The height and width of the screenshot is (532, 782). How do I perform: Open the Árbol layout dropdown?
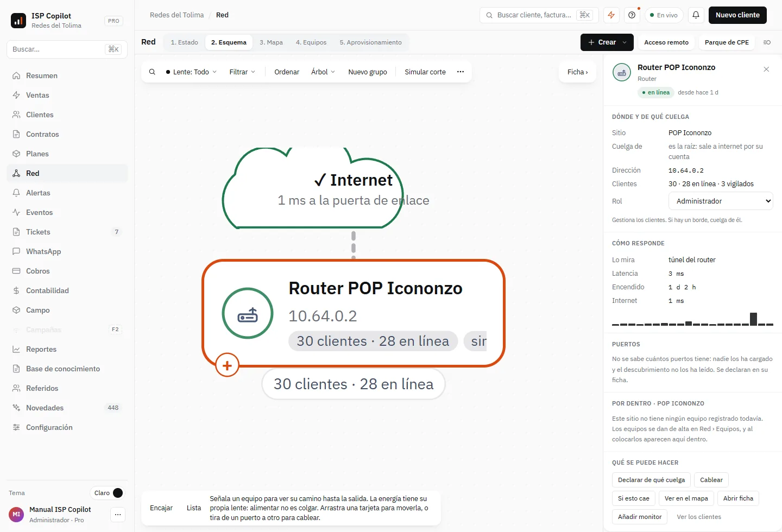[x=323, y=72]
